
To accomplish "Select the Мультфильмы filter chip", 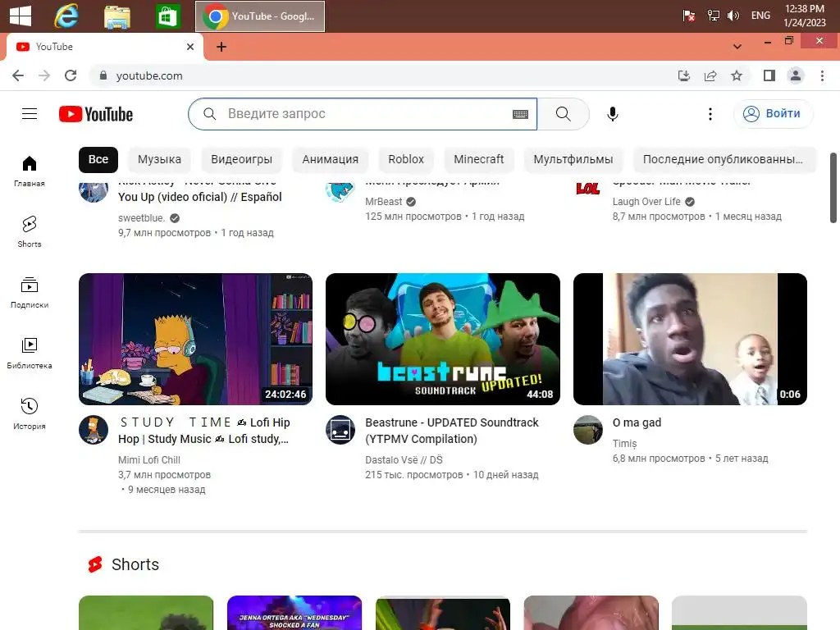I will pyautogui.click(x=573, y=159).
